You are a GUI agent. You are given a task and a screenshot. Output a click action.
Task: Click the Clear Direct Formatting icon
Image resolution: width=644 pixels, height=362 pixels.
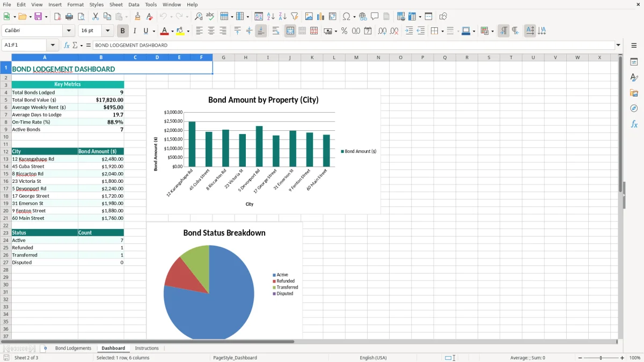[149, 17]
